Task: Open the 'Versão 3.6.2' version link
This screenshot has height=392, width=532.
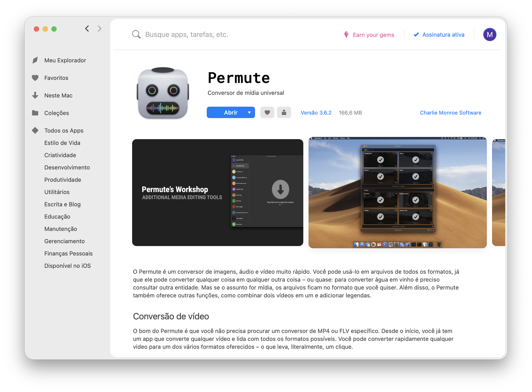Action: coord(316,113)
